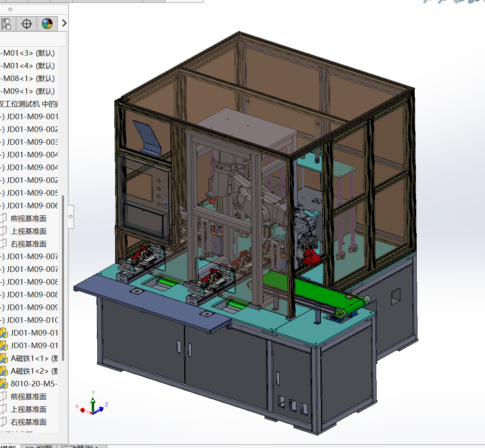Open the DisplayManager color ball tab
The height and width of the screenshot is (448, 485).
47,24
